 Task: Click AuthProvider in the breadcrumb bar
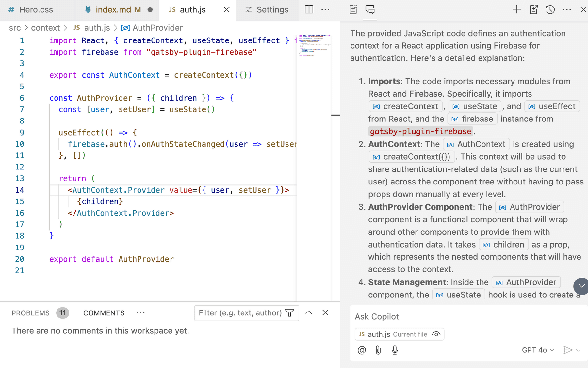157,28
